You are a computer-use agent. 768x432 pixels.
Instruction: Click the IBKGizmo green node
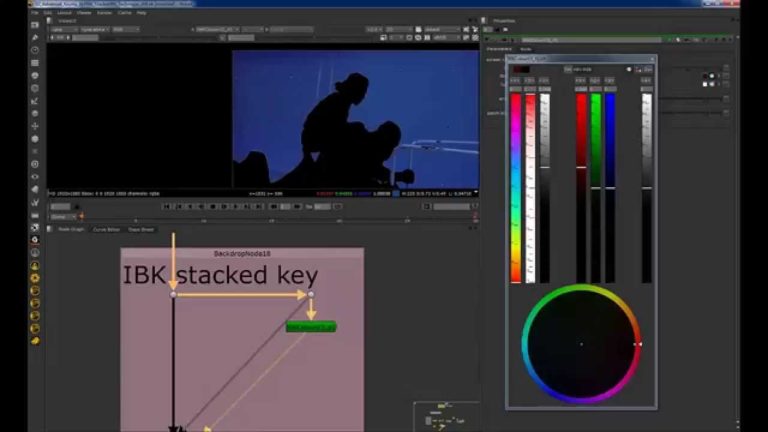click(x=310, y=327)
